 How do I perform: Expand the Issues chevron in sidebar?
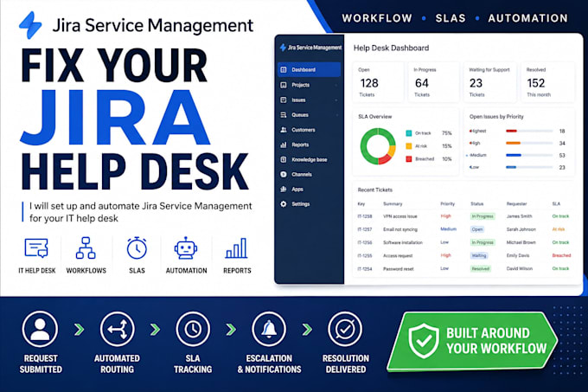(x=336, y=100)
